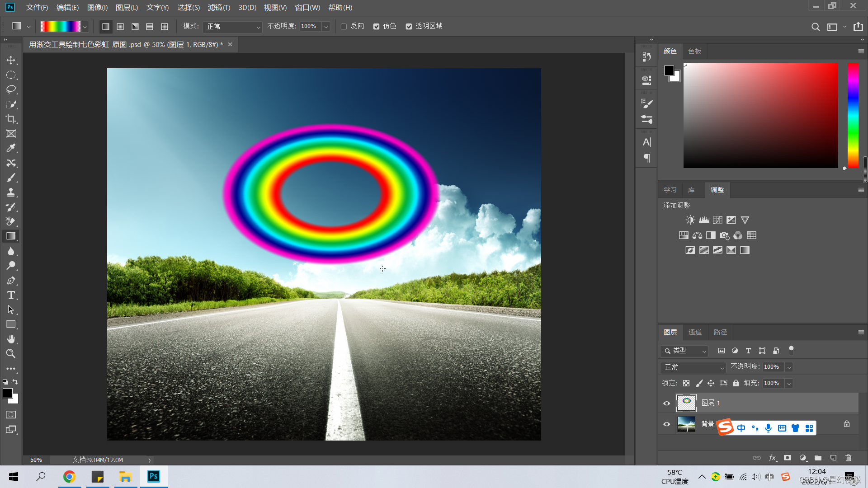The height and width of the screenshot is (488, 868).
Task: Select the Crop tool
Action: tap(11, 119)
